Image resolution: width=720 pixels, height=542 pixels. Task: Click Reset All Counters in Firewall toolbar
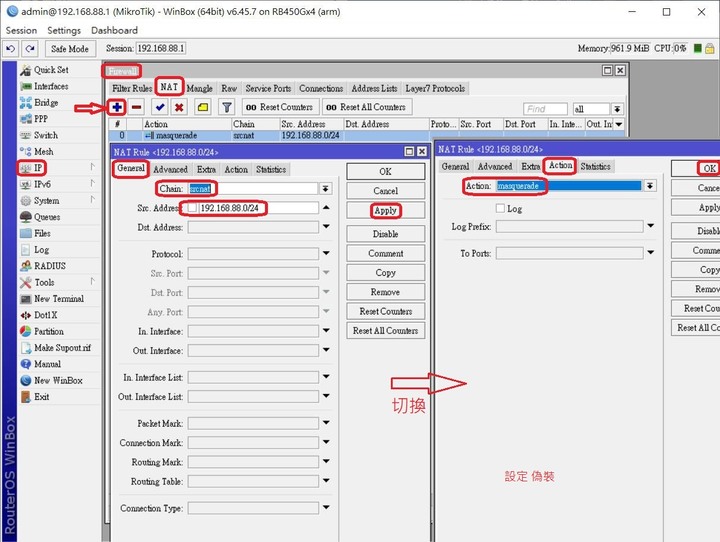pyautogui.click(x=366, y=107)
